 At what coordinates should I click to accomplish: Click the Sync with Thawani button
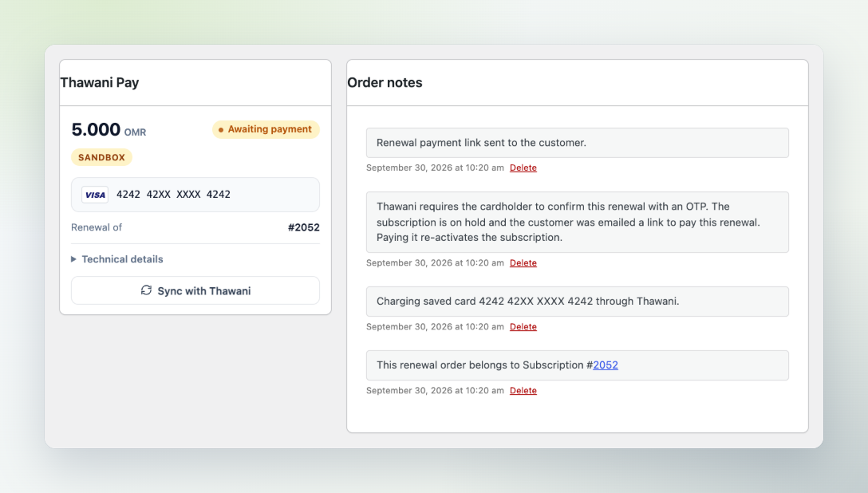[x=195, y=290]
